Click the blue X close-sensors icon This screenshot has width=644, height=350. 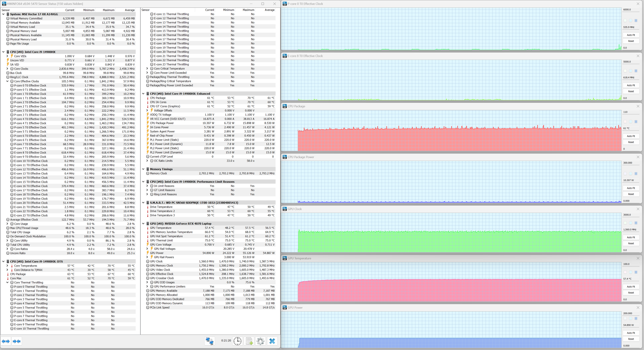[x=272, y=341]
